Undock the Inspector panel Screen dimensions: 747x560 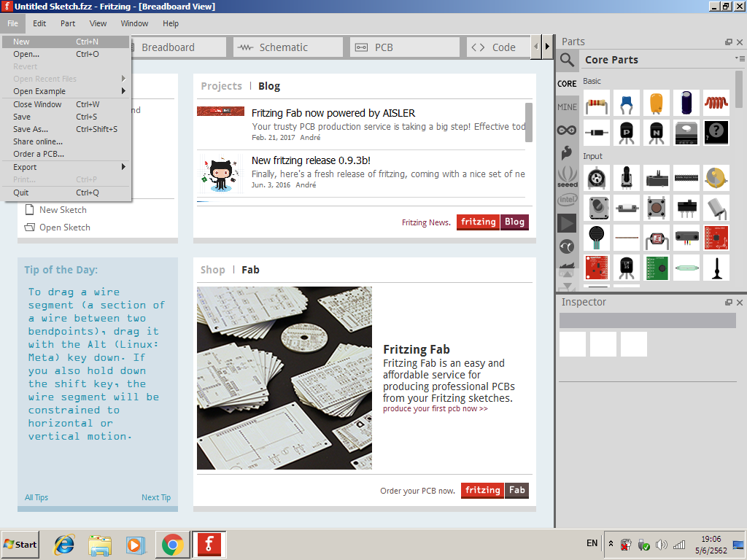729,303
